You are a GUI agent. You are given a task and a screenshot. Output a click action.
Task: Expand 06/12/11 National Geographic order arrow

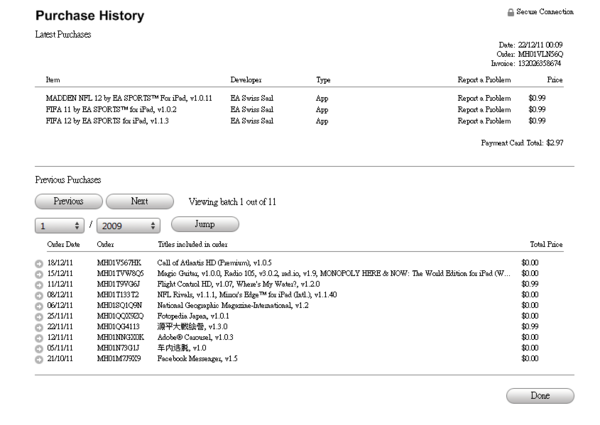39,306
